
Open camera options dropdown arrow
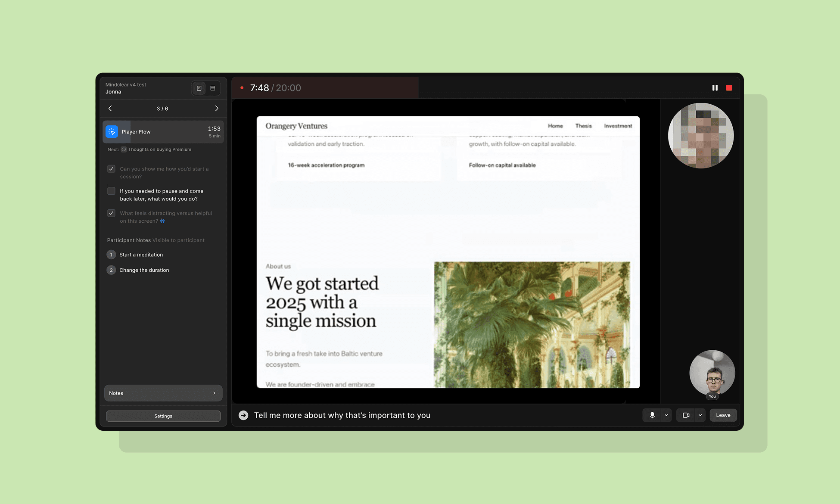point(700,415)
